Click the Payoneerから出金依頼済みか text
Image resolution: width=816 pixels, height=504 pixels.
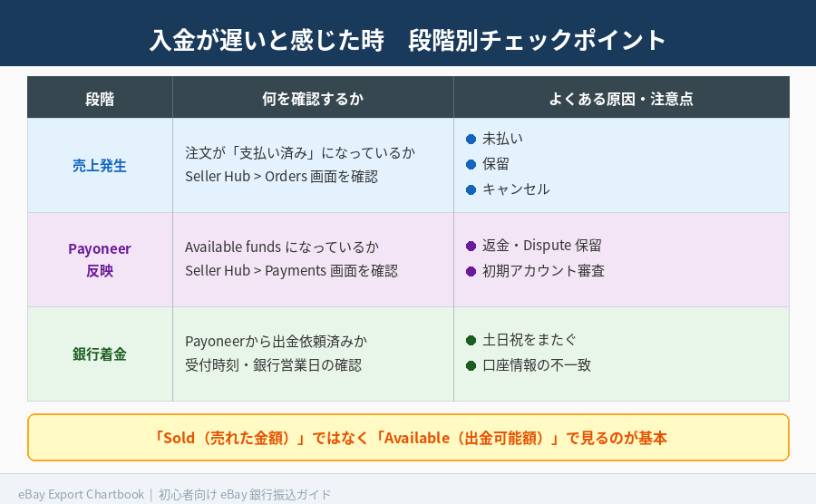[276, 342]
